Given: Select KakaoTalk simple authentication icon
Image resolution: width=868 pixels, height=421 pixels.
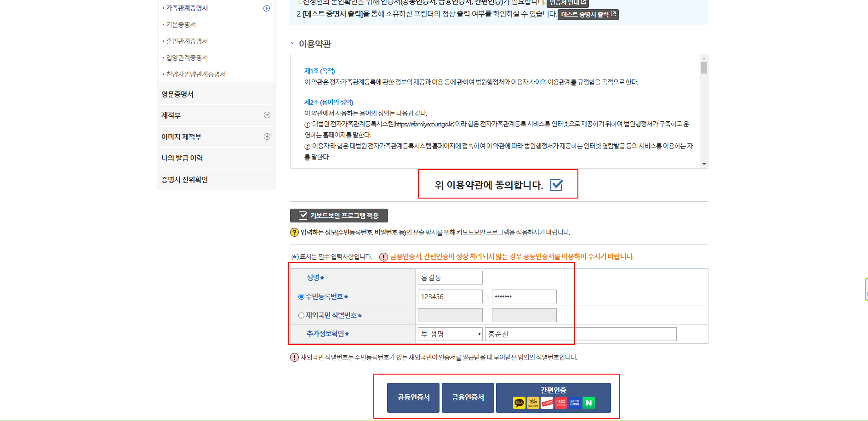Looking at the screenshot, I should tap(520, 403).
